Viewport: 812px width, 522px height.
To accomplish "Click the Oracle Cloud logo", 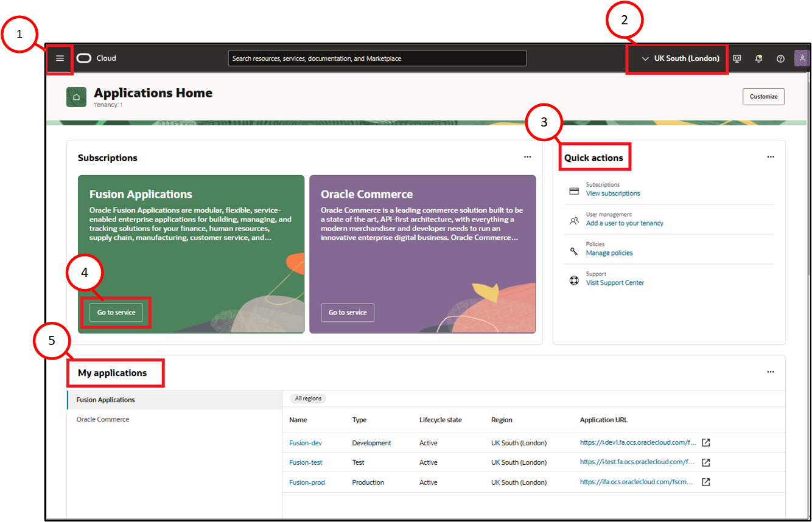I will click(84, 58).
